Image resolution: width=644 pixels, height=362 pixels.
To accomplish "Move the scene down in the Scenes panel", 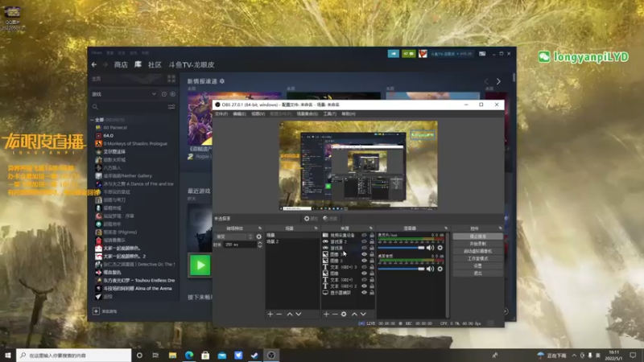I will coord(299,314).
